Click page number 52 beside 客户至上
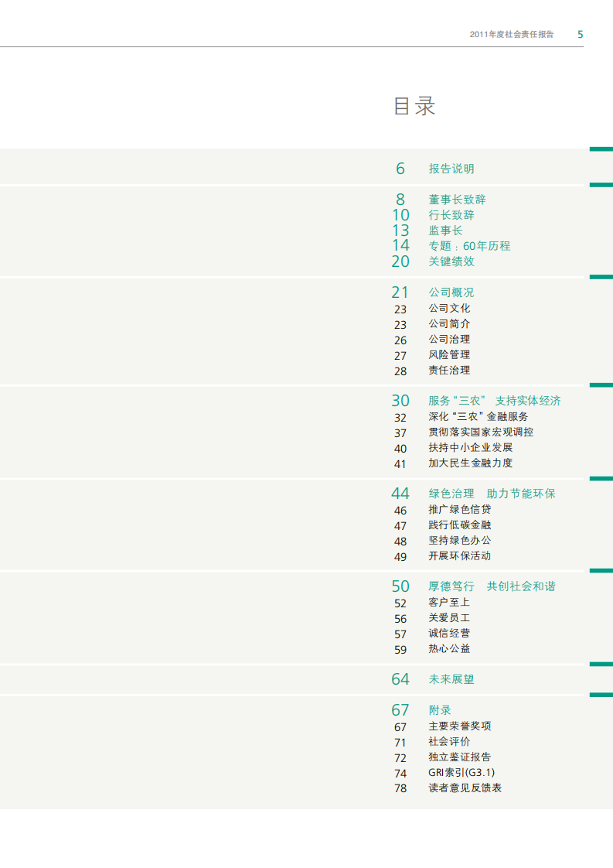This screenshot has width=613, height=868. click(400, 604)
